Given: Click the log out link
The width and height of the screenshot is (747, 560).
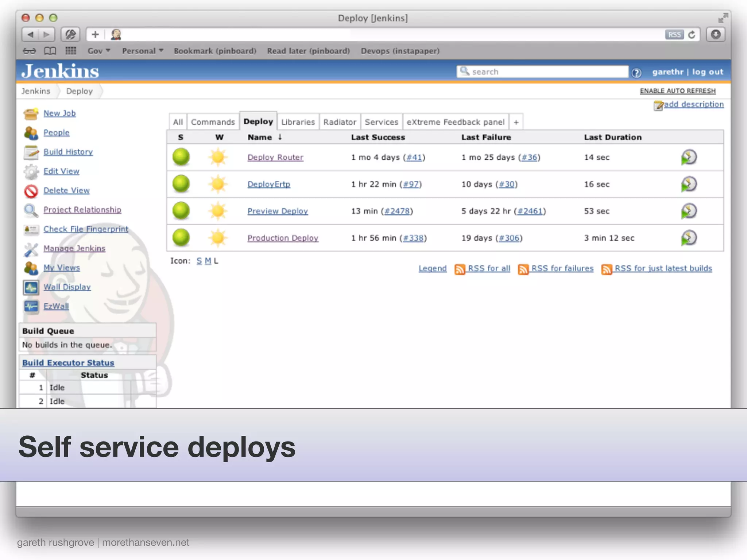Looking at the screenshot, I should pyautogui.click(x=708, y=72).
